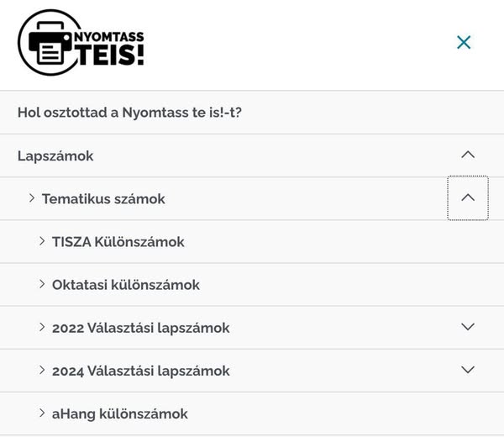
Task: Collapse the Lapszámok section chevron
Action: point(468,155)
